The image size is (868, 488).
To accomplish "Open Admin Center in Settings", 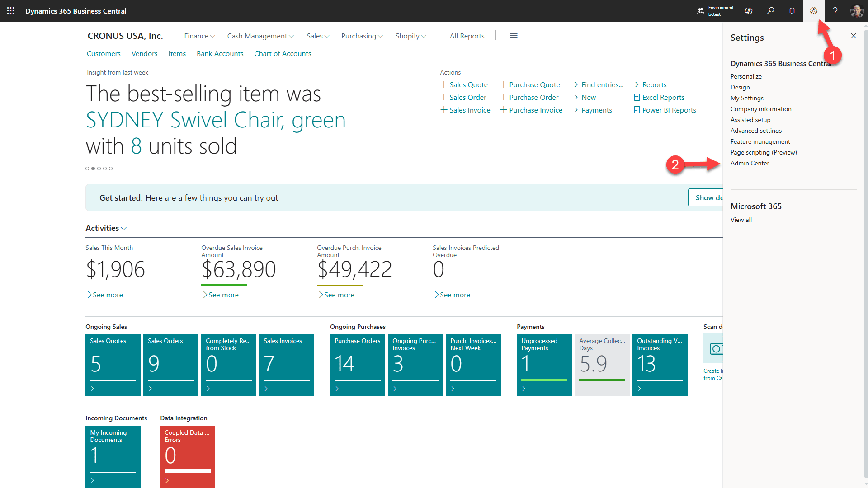I will pos(750,163).
